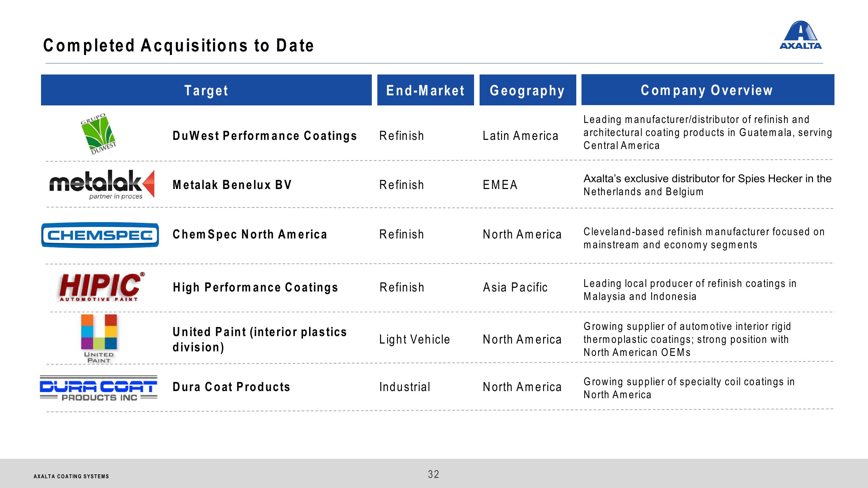Click North America in the ChemSpec row
This screenshot has height=488, width=868.
[522, 234]
